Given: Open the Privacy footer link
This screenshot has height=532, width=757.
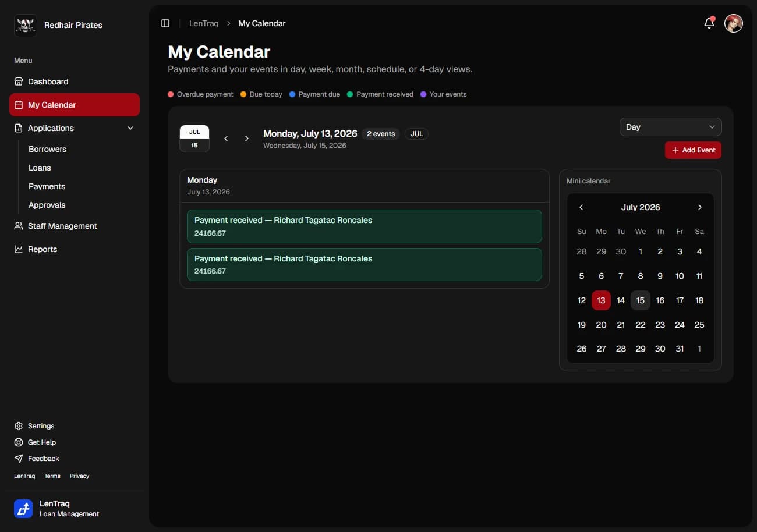Looking at the screenshot, I should (x=79, y=476).
